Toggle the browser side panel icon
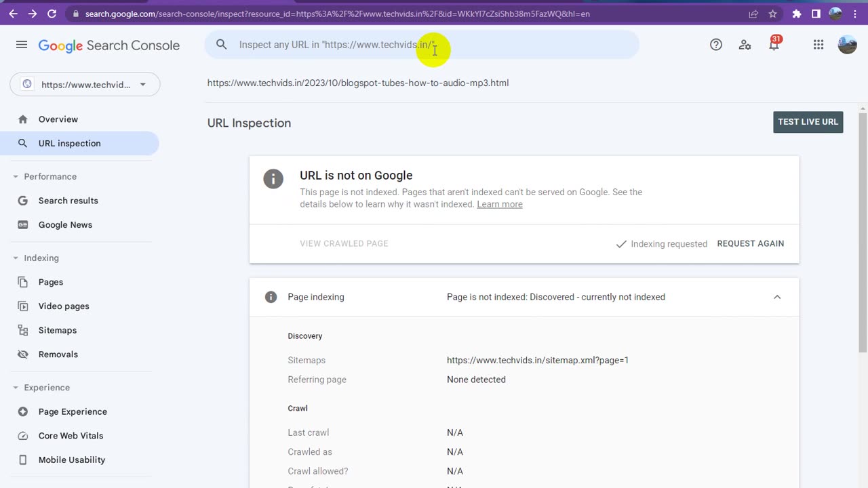 (816, 14)
